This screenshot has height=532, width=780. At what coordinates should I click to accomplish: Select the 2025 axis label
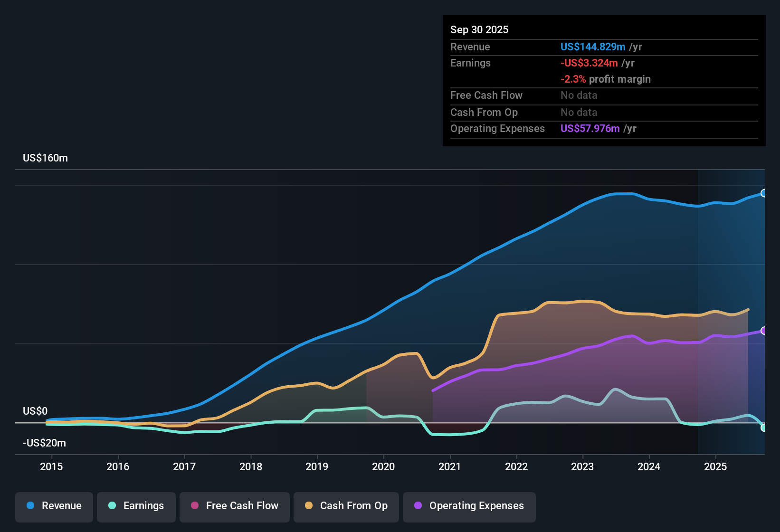(x=716, y=467)
